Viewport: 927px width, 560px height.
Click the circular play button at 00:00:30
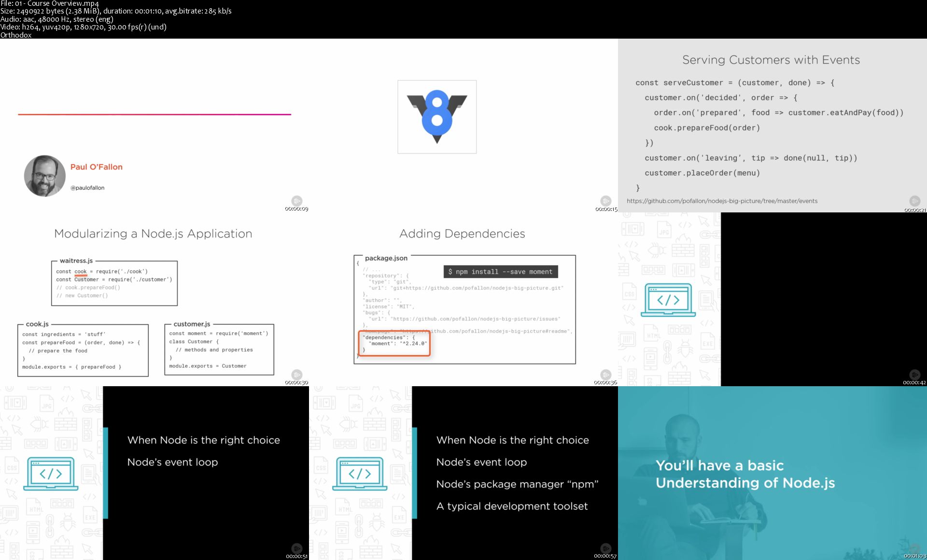pos(296,372)
